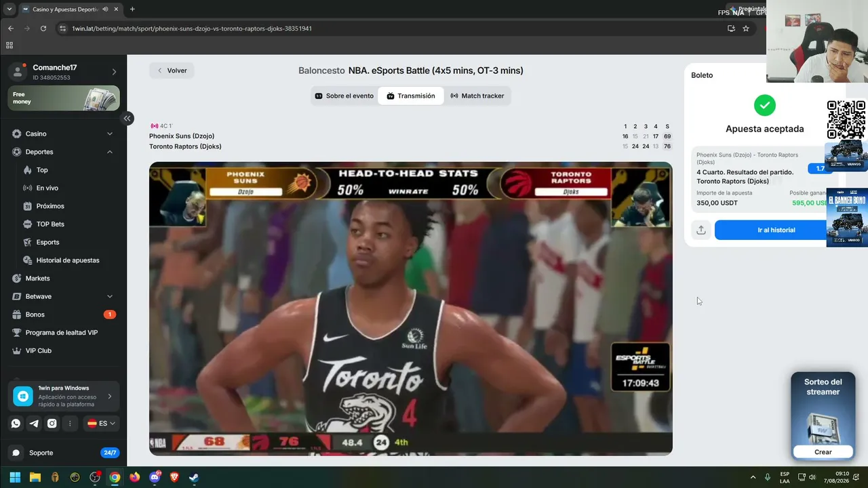Open the Windows Start menu
The width and height of the screenshot is (868, 488).
point(15,477)
